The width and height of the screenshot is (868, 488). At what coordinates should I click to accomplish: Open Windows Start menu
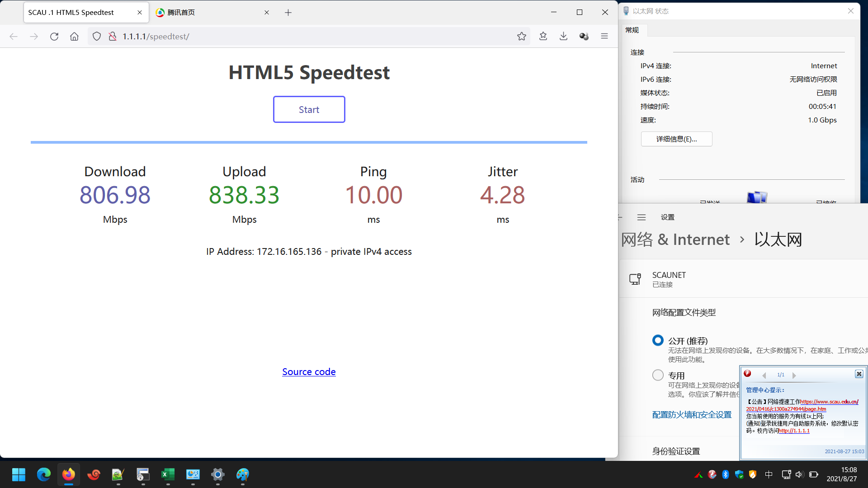[x=19, y=474]
